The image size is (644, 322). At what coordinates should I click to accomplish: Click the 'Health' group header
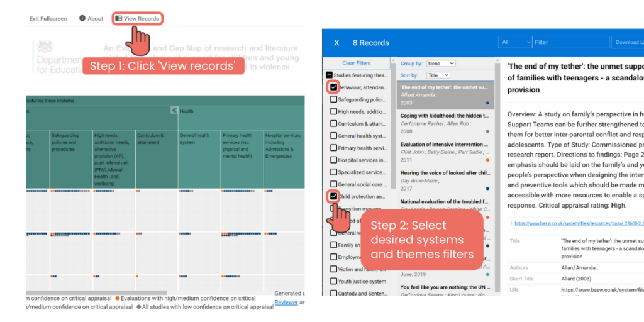coord(241,118)
